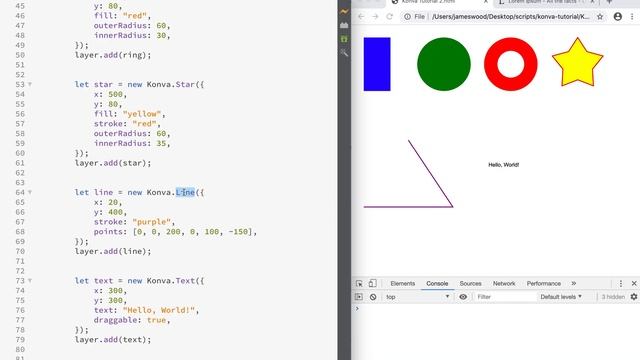640x360 pixels.
Task: Click the wrench icon in editor sidebar
Action: 344,53
